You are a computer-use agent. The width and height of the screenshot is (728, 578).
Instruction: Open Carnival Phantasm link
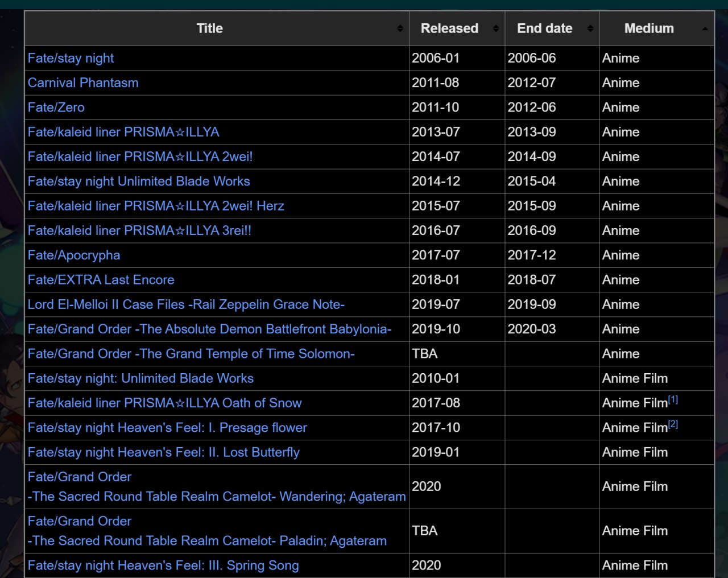[x=83, y=82]
